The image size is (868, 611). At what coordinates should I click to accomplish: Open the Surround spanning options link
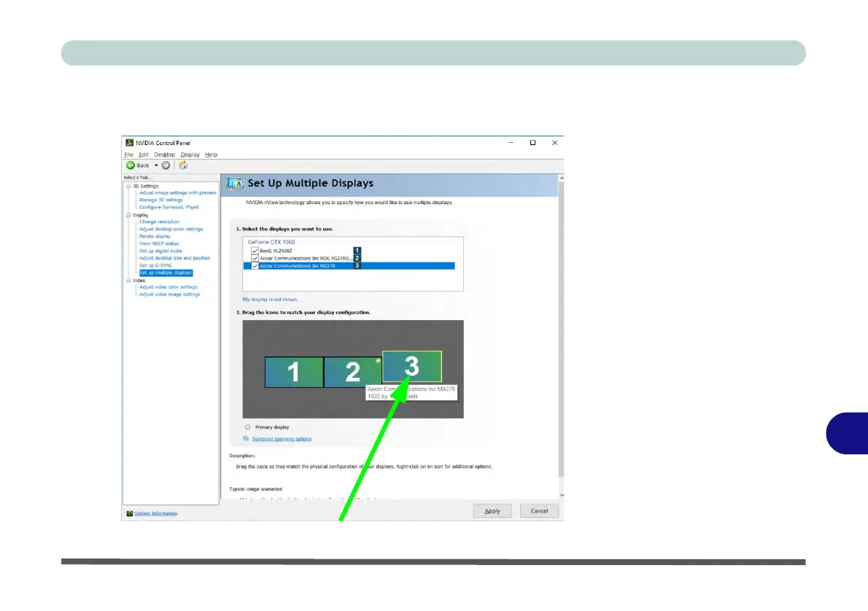[282, 439]
